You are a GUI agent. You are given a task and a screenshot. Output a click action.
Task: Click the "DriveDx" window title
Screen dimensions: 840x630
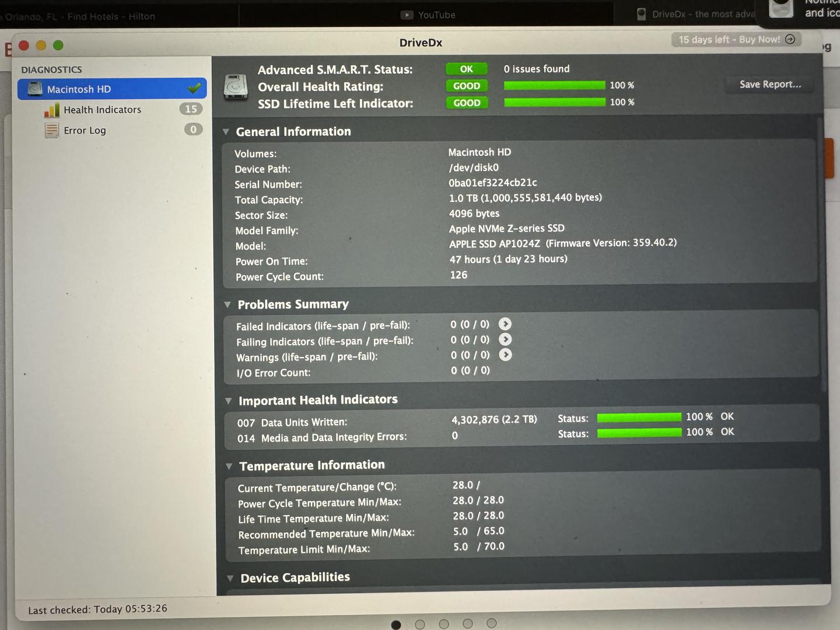pyautogui.click(x=421, y=43)
